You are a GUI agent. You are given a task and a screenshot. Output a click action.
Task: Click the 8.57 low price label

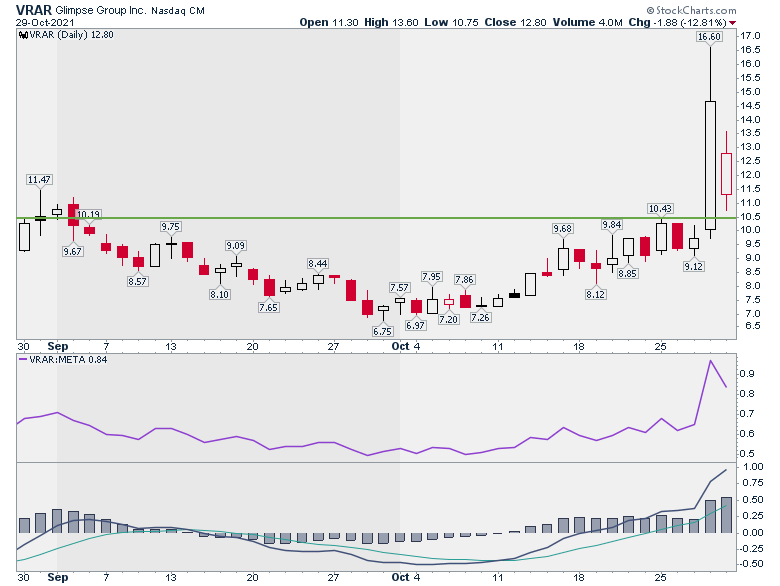point(137,282)
